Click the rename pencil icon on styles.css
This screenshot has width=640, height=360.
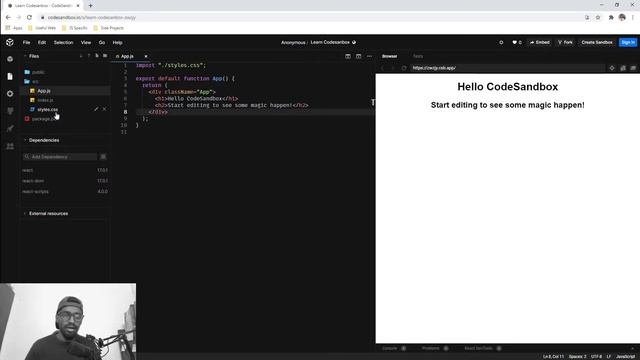coord(96,109)
